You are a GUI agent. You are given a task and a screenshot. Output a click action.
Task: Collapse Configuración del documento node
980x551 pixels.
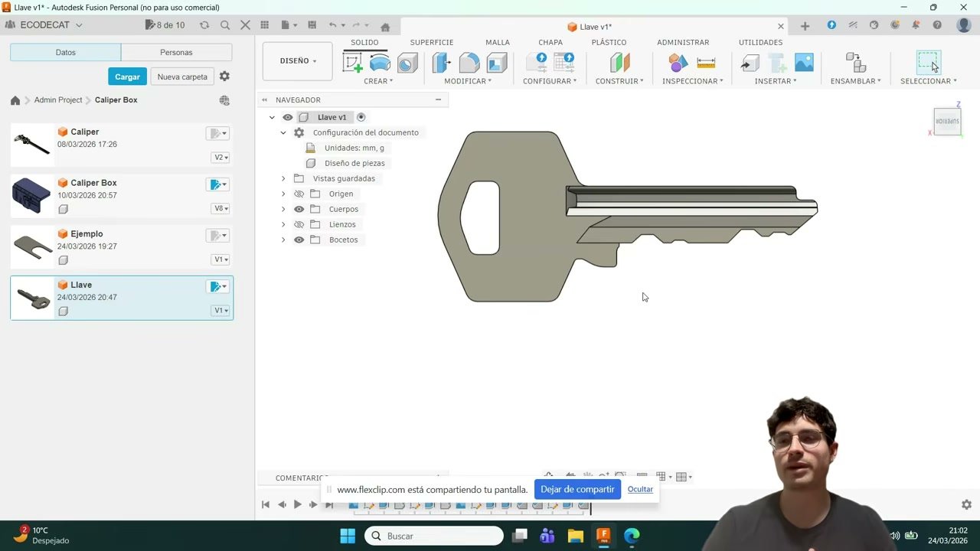click(283, 132)
